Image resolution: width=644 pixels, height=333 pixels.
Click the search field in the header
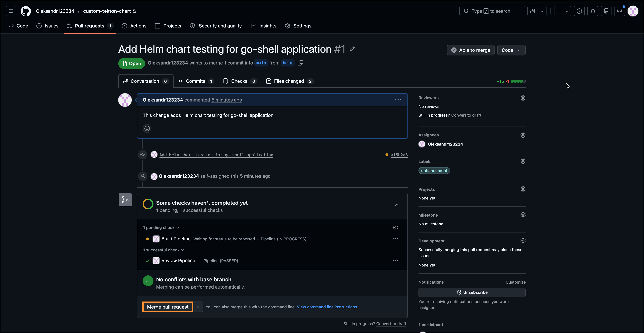(x=492, y=11)
